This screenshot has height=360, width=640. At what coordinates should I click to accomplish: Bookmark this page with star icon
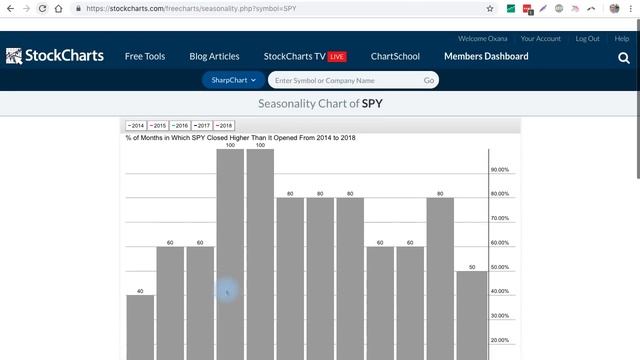pos(490,9)
